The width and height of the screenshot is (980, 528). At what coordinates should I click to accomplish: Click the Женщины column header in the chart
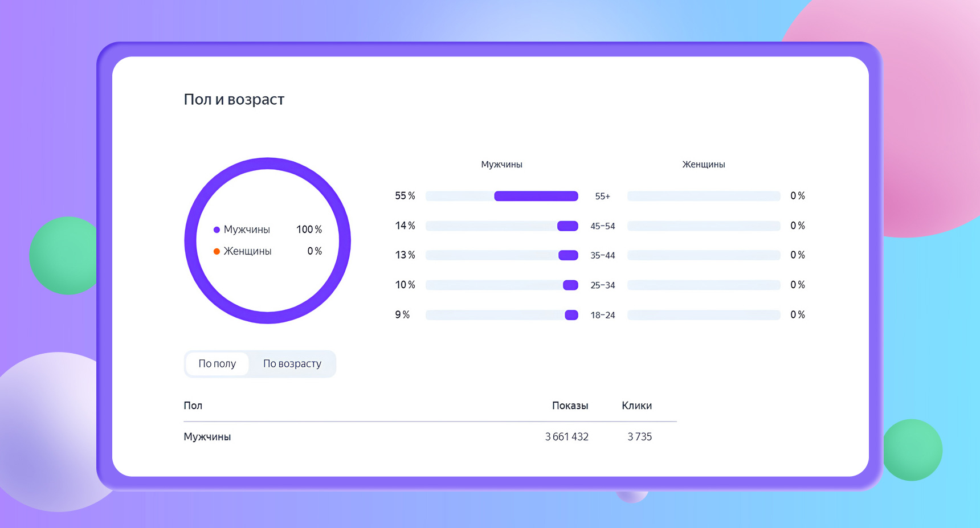tap(704, 165)
